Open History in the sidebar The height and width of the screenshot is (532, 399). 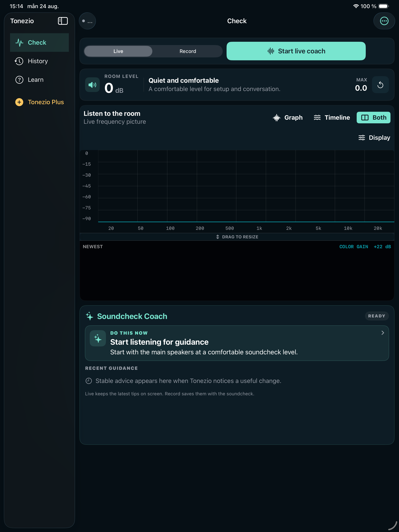(39, 61)
